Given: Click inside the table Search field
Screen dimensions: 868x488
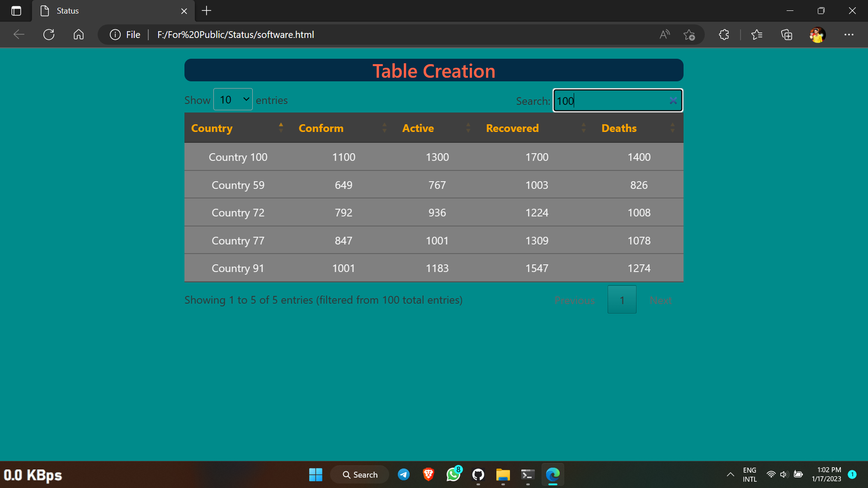Looking at the screenshot, I should [x=610, y=100].
